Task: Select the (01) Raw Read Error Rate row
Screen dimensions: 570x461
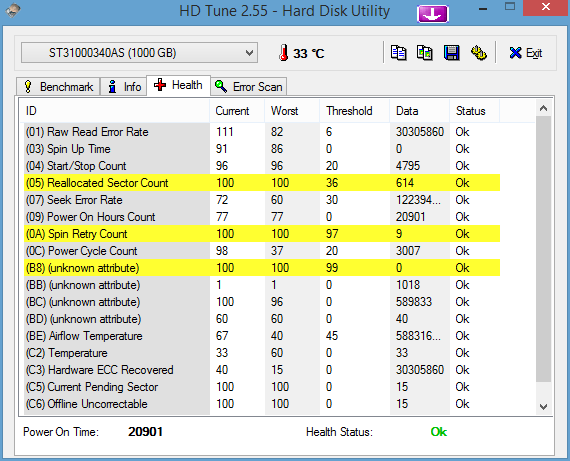Action: pos(262,132)
